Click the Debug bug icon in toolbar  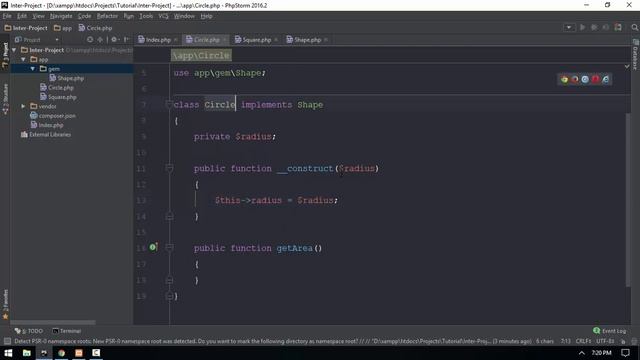tap(594, 27)
